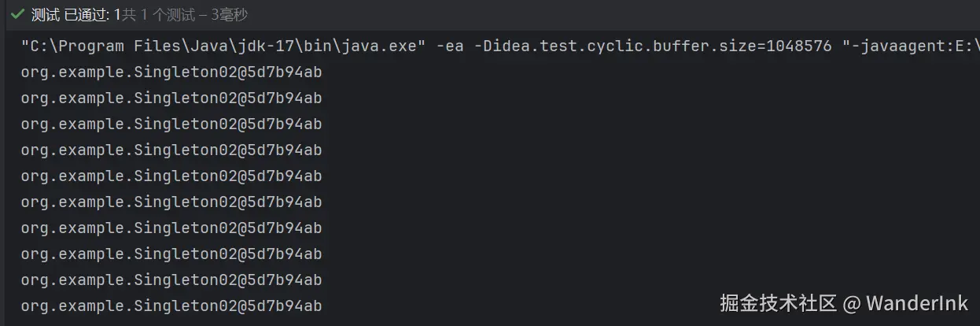The height and width of the screenshot is (326, 980).
Task: Select the last Singleton02 output line
Action: [171, 306]
